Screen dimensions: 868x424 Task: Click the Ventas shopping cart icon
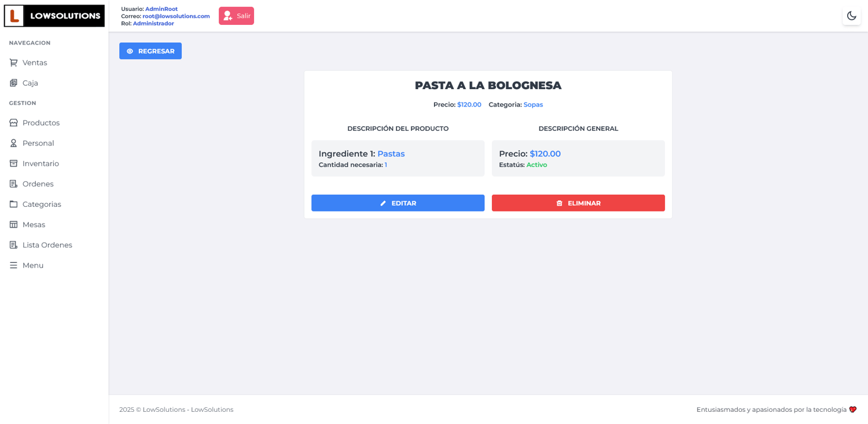pyautogui.click(x=13, y=63)
